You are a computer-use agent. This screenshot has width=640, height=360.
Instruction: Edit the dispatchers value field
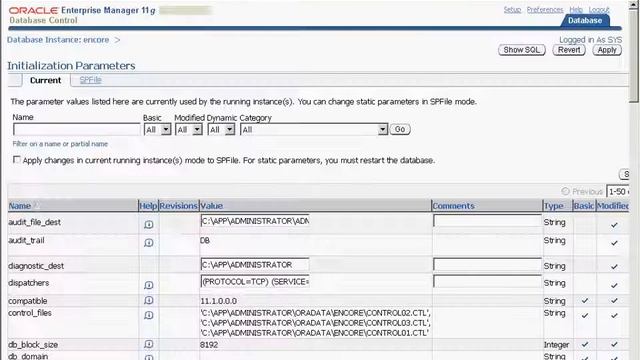point(255,282)
